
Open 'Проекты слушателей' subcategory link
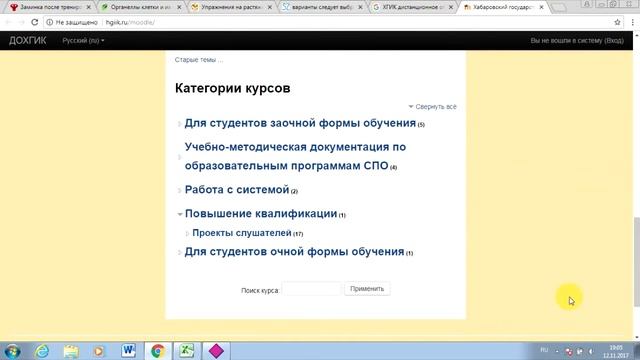click(242, 233)
